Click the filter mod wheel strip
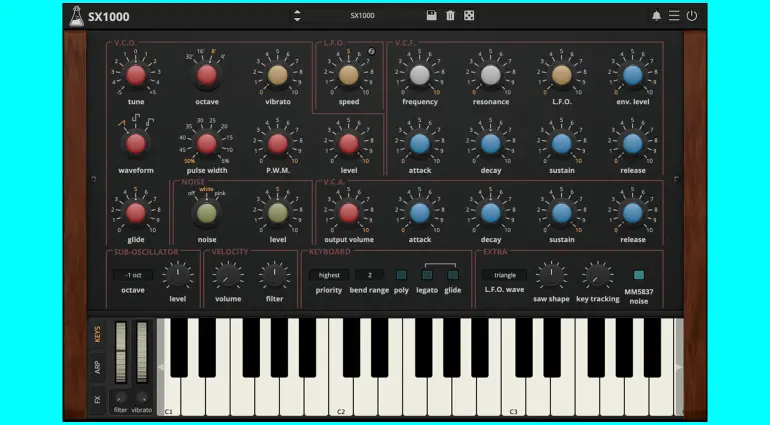The width and height of the screenshot is (770, 425). tap(121, 351)
